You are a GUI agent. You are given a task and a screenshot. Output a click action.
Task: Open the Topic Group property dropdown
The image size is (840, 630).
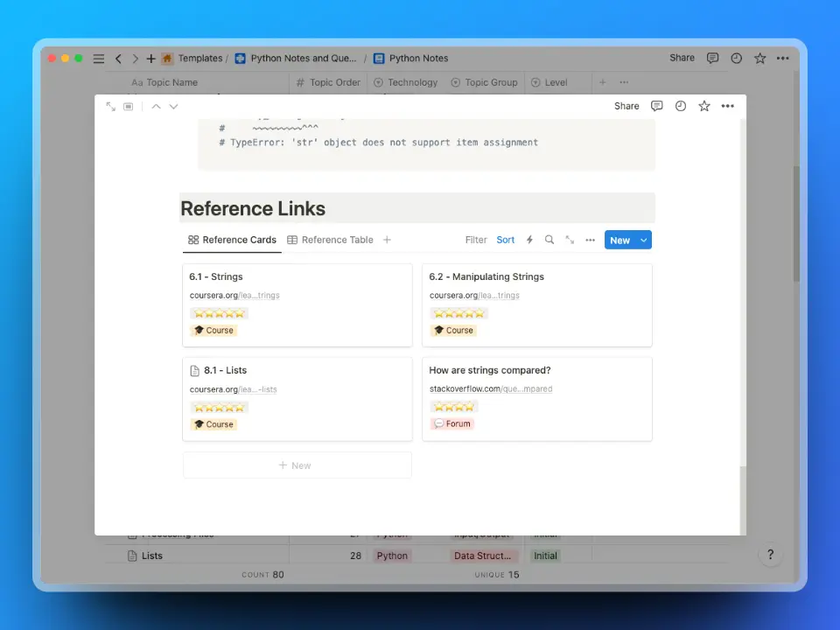484,82
